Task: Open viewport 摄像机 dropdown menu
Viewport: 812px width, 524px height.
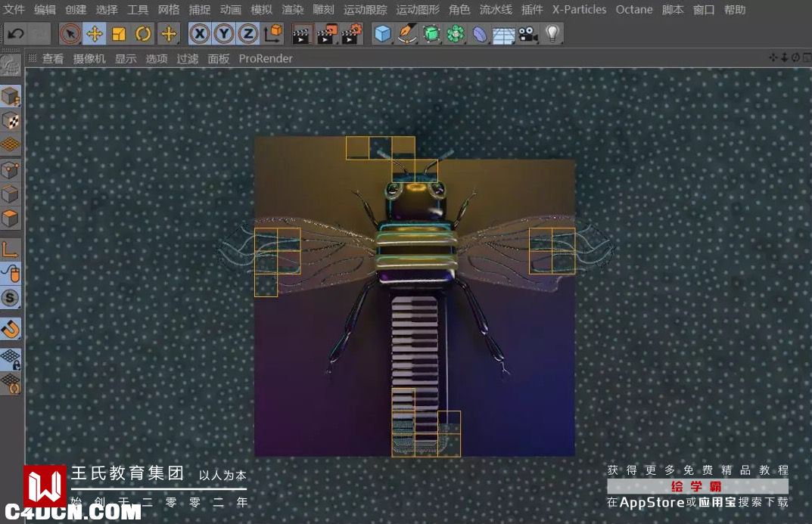Action: point(89,58)
